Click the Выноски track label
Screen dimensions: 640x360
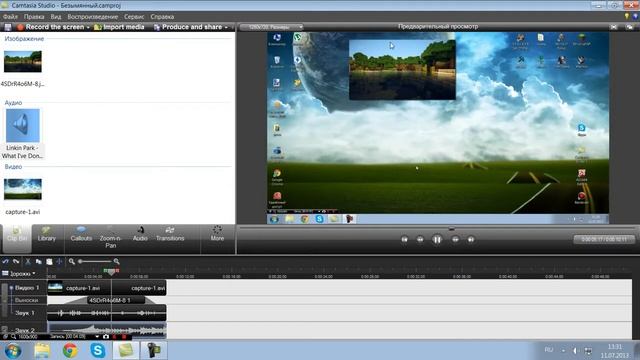(26, 300)
